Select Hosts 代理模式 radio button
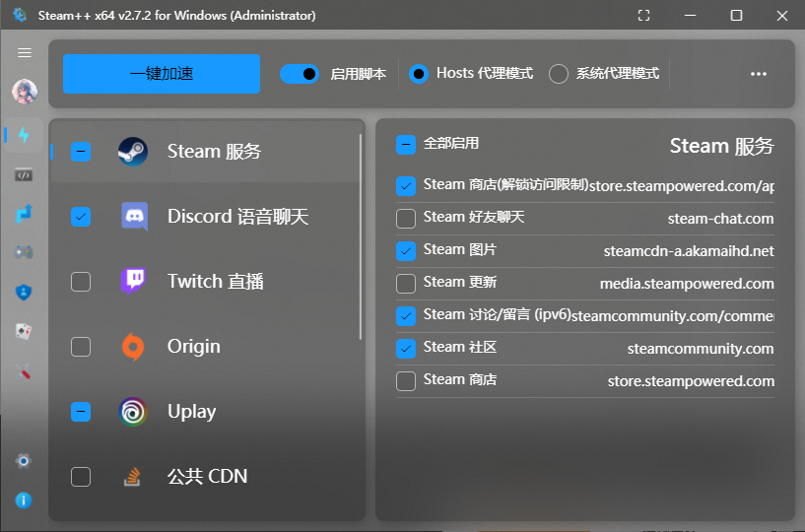This screenshot has height=532, width=805. tap(419, 75)
